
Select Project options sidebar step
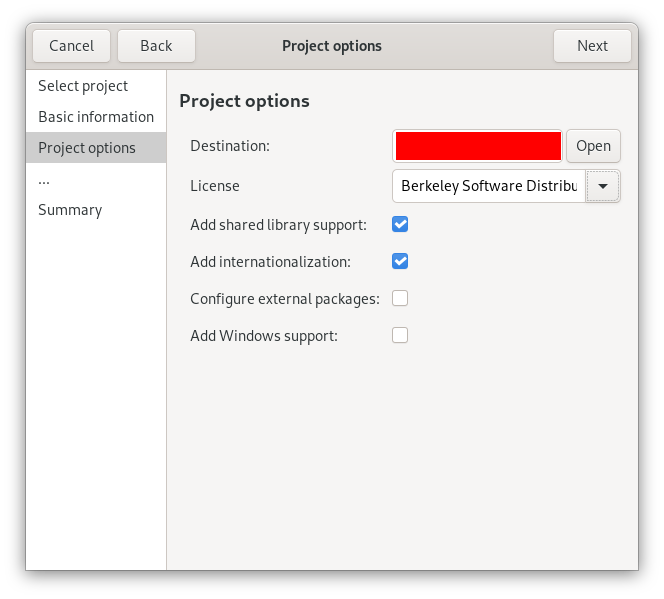point(87,148)
